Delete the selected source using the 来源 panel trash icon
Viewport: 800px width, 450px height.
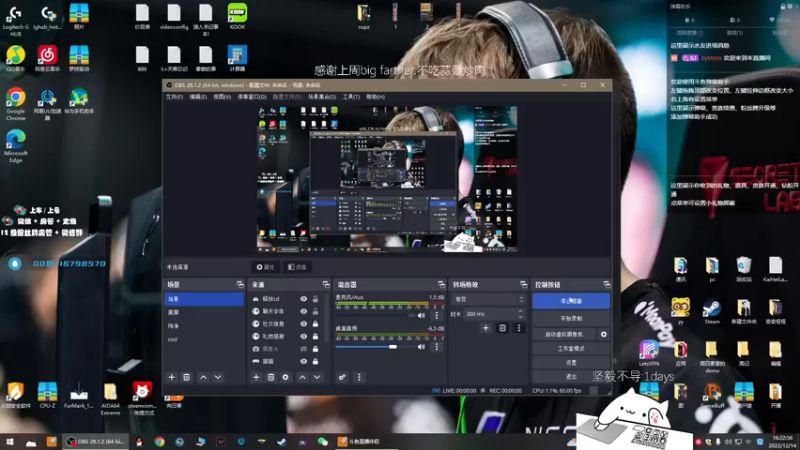tap(271, 377)
